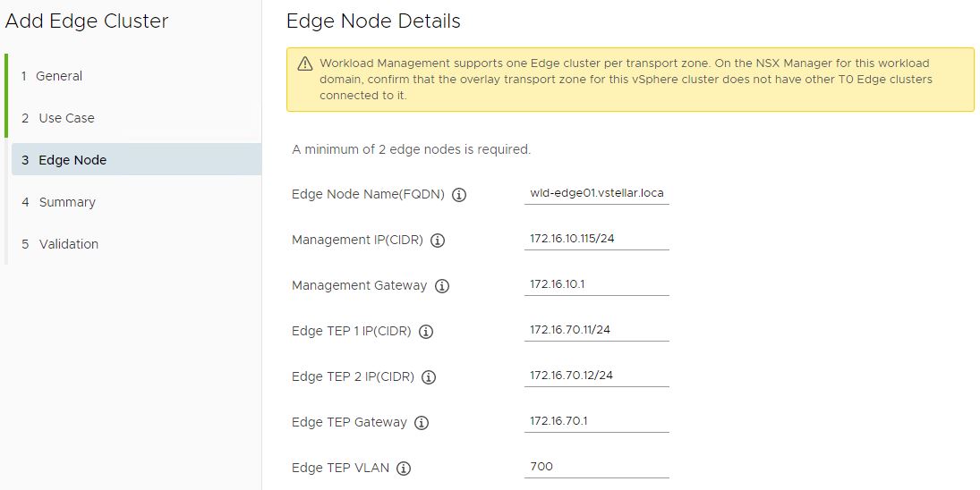Focus the Management IP field 172.16.10.115/24
980x490 pixels.
pos(597,239)
